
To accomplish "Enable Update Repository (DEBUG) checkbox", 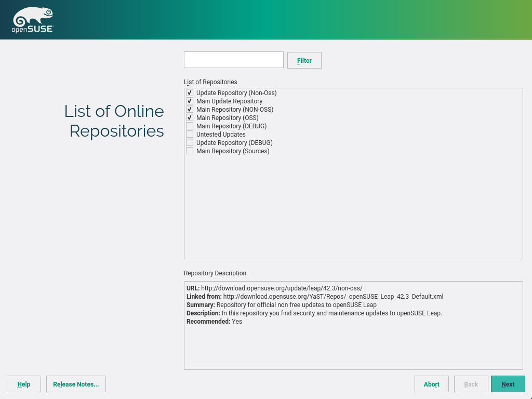I will tap(190, 143).
